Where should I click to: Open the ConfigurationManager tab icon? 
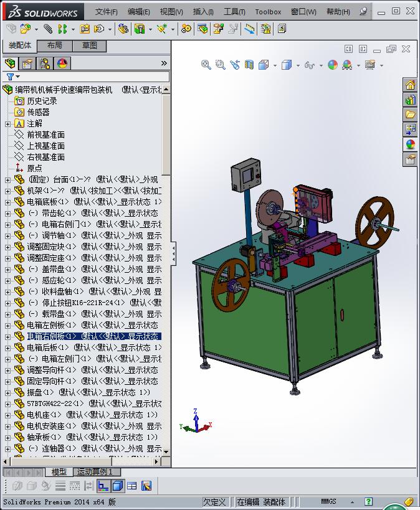tap(45, 64)
